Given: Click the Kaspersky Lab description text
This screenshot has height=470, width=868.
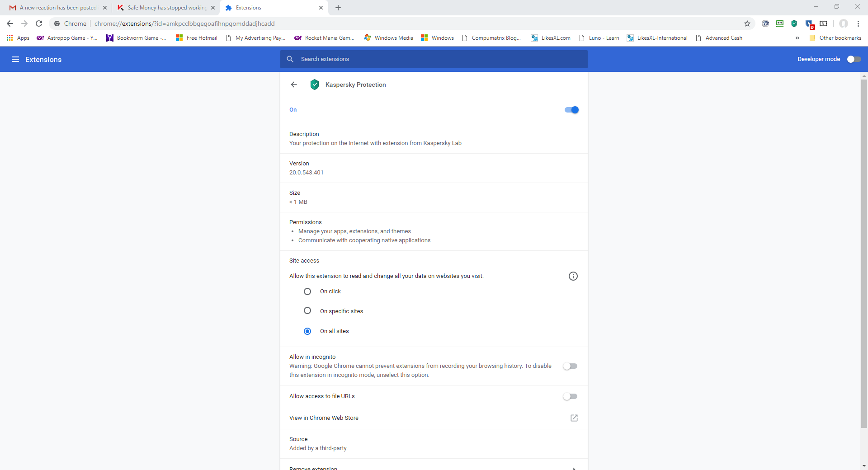Looking at the screenshot, I should (x=375, y=143).
